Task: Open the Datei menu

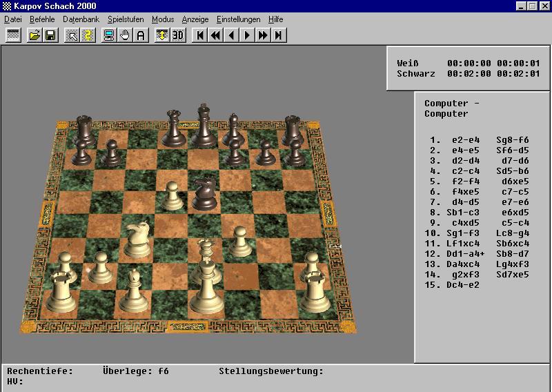Action: (13, 19)
